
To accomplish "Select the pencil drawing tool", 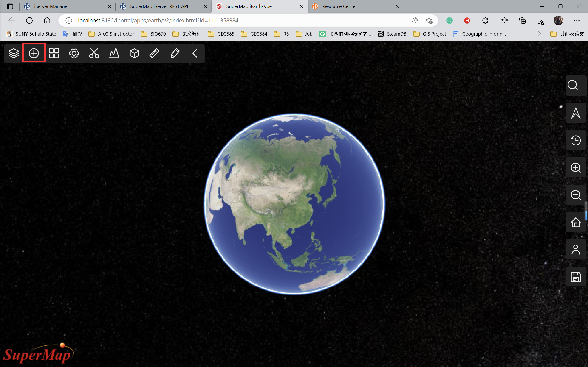I will [x=175, y=53].
